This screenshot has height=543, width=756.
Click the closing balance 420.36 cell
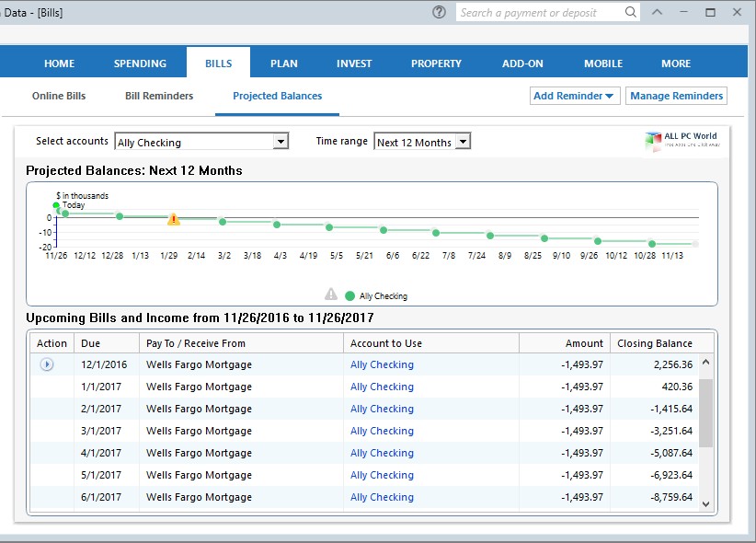pyautogui.click(x=677, y=387)
